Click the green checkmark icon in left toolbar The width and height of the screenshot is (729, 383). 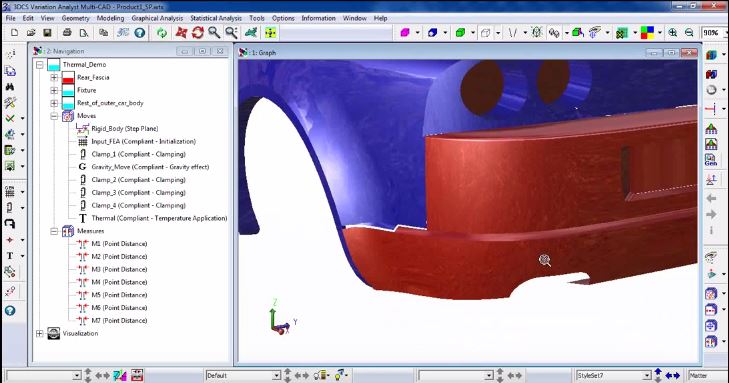(10, 119)
